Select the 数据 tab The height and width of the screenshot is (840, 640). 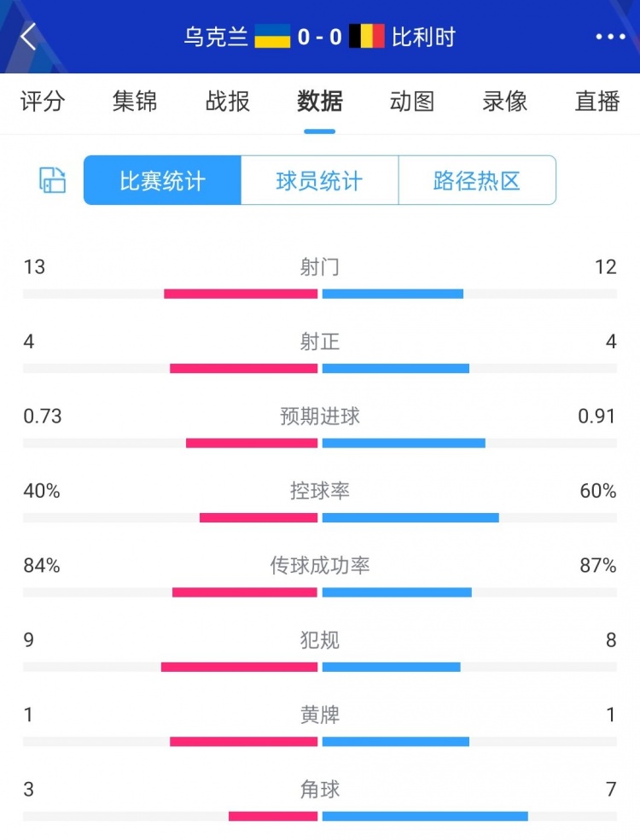(x=320, y=102)
